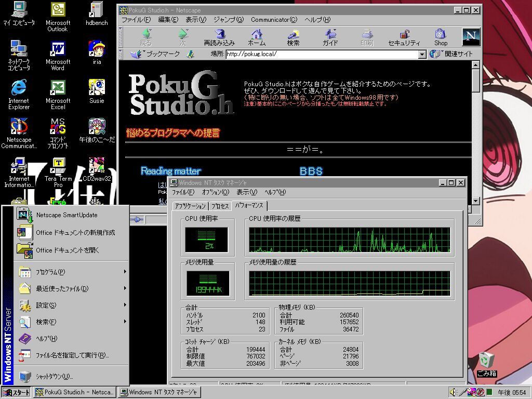Image resolution: width=532 pixels, height=399 pixels.
Task: Click the Print (印刷) toolbar icon
Action: 367,37
